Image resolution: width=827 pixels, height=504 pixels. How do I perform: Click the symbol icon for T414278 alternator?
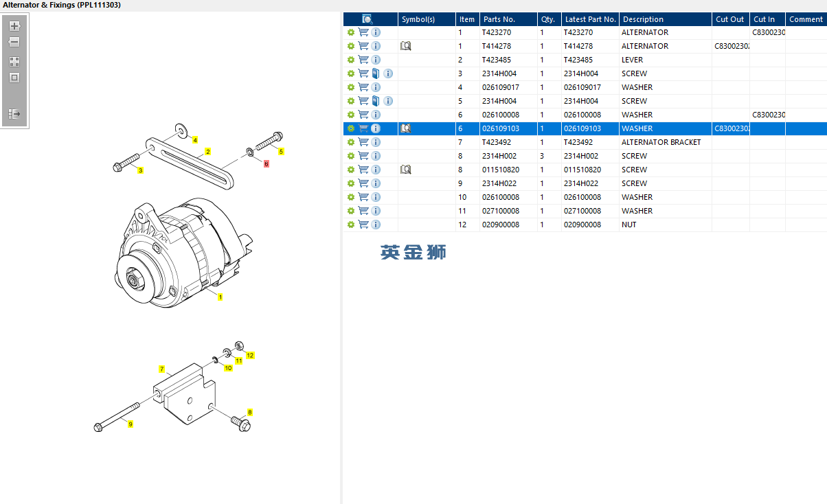[406, 46]
